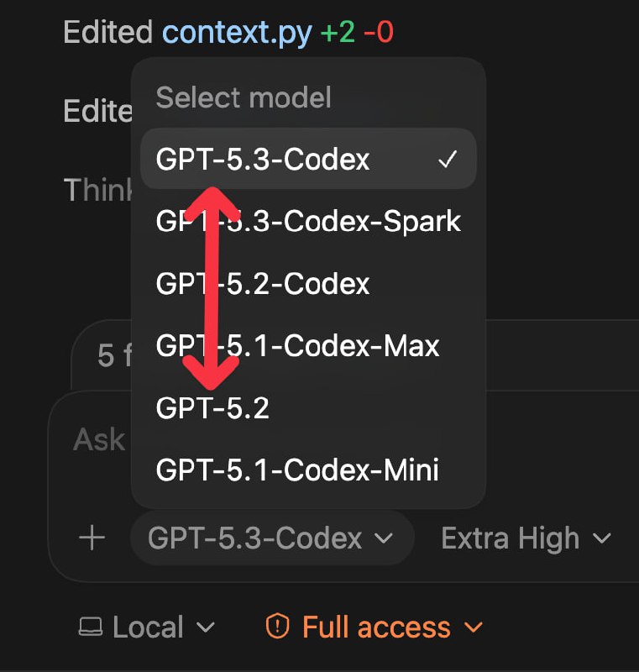The image size is (639, 672).
Task: Pick the GPT-5.1-Codex-Mini model
Action: [296, 470]
